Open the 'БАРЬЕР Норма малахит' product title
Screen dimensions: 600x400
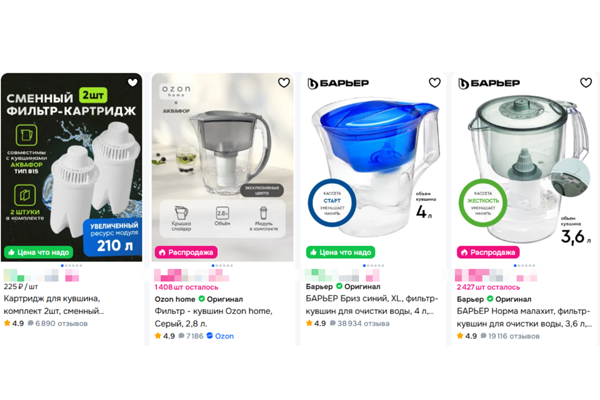coord(524,317)
